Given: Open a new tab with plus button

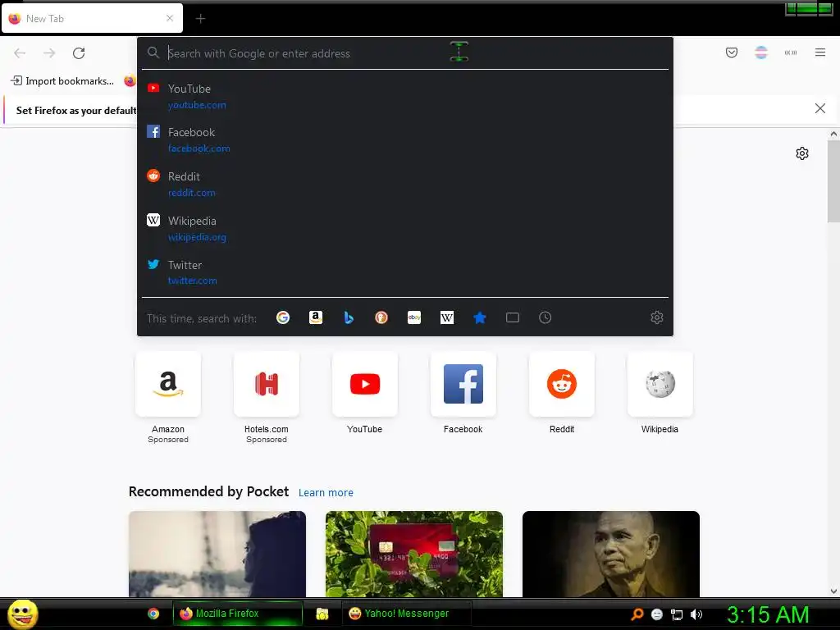Looking at the screenshot, I should [x=200, y=19].
